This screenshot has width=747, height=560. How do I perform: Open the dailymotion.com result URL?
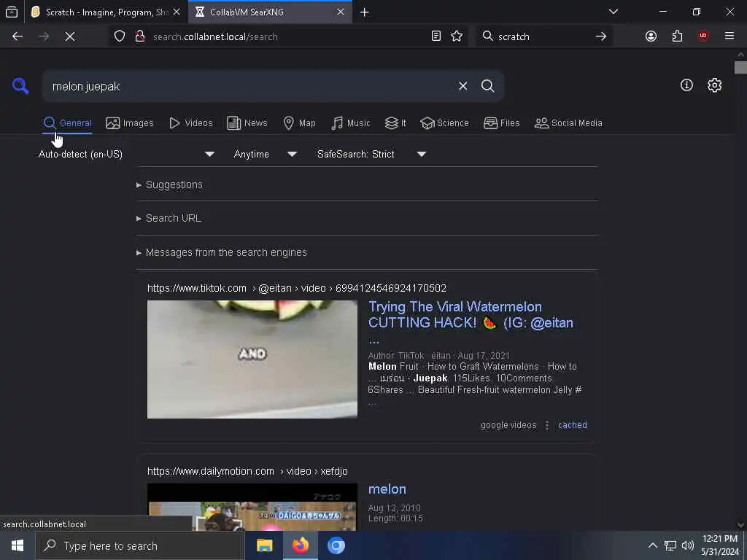(247, 471)
